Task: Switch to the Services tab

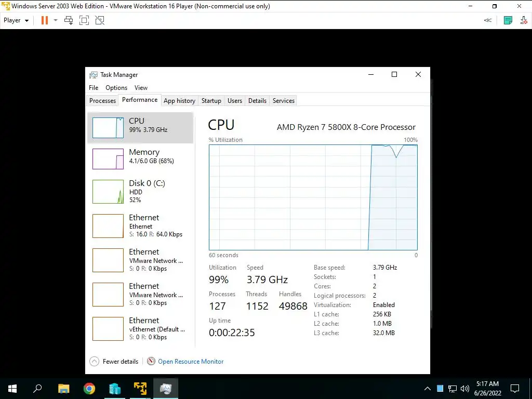Action: [284, 101]
